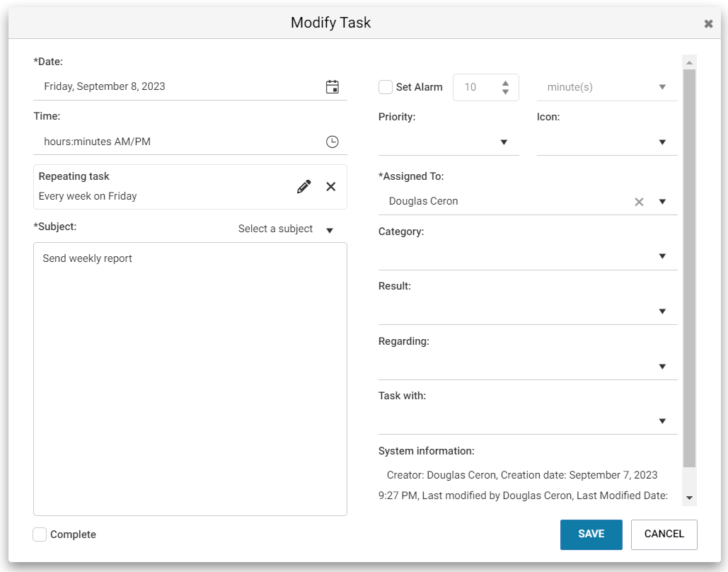Decrease the alarm value with down arrow
This screenshot has width=728, height=572.
click(x=505, y=91)
